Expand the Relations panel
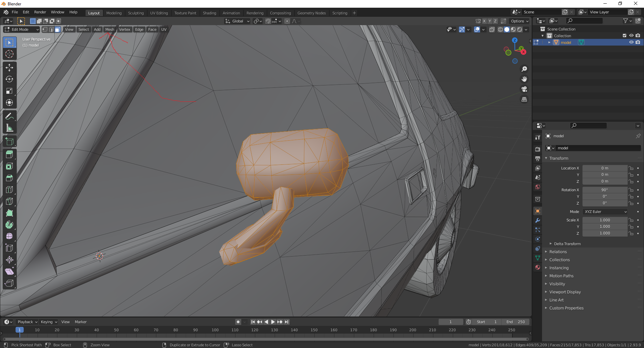This screenshot has width=644, height=348. click(558, 252)
